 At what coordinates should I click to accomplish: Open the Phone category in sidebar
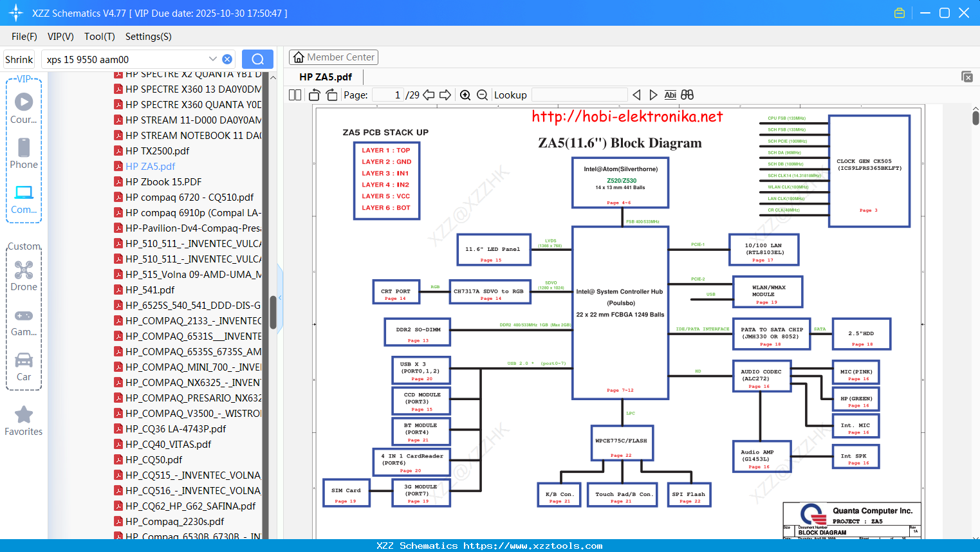[x=24, y=154]
